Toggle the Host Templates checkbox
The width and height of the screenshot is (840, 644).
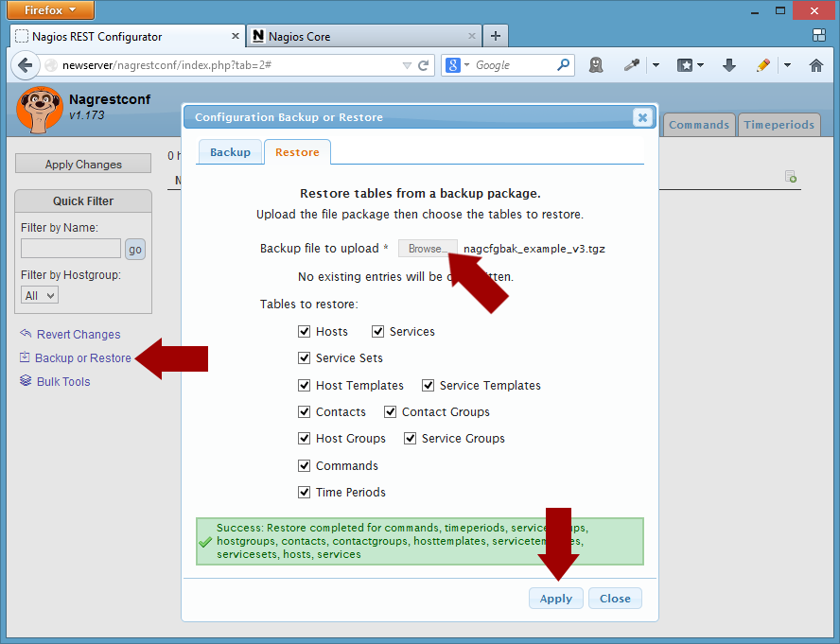tap(304, 385)
